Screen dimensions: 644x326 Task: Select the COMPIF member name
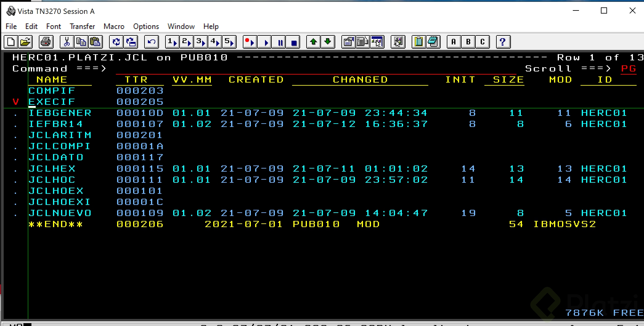(52, 91)
